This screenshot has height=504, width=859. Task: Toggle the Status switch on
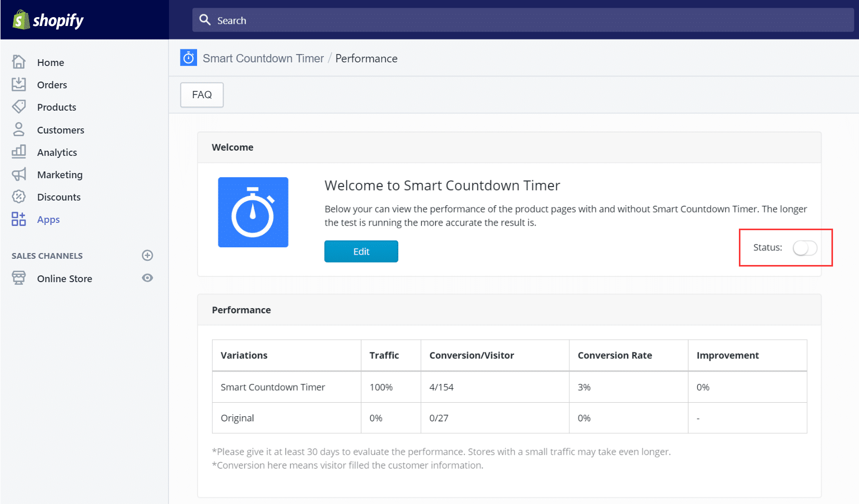tap(804, 248)
